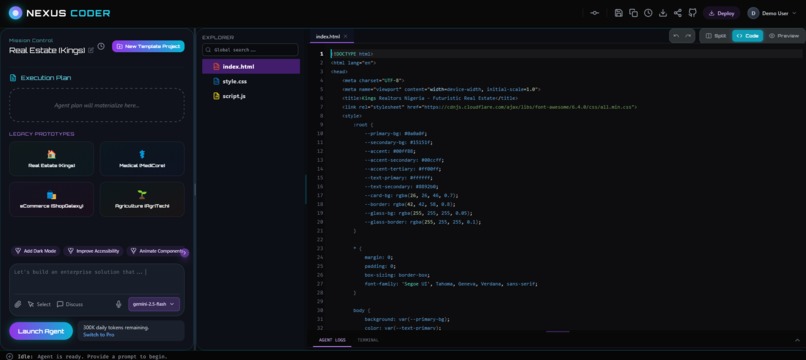Load Real Estate (Kings) prototype card
The height and width of the screenshot is (360, 806).
pos(51,158)
